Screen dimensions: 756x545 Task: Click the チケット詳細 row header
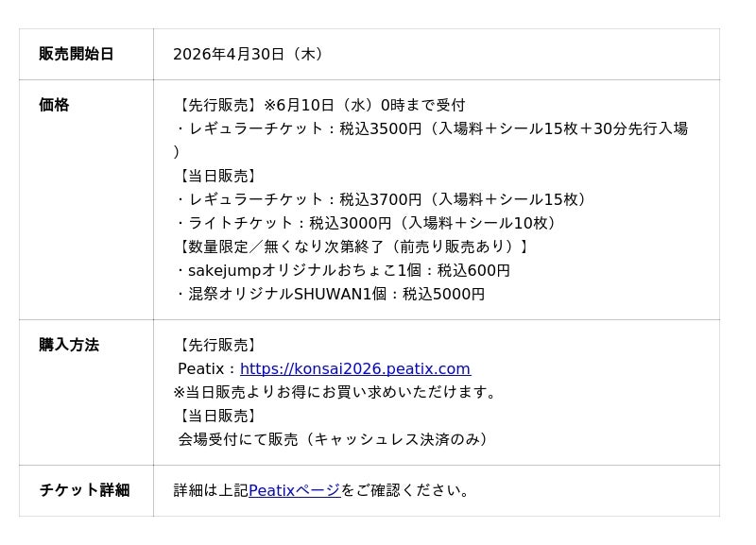(x=84, y=490)
